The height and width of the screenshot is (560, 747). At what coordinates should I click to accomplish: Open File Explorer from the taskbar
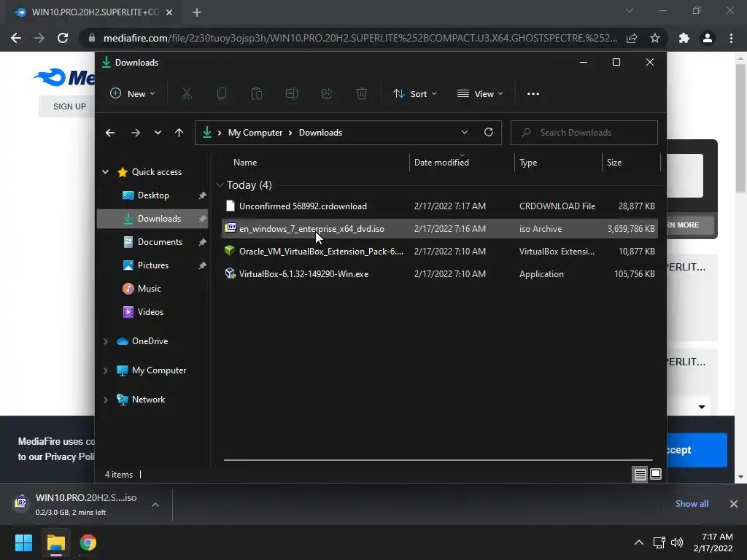pyautogui.click(x=55, y=542)
